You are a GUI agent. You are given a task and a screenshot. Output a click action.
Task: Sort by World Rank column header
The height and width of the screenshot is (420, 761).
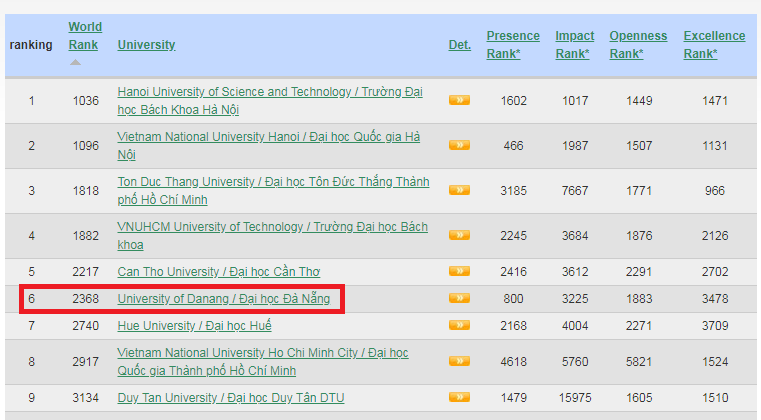point(85,35)
